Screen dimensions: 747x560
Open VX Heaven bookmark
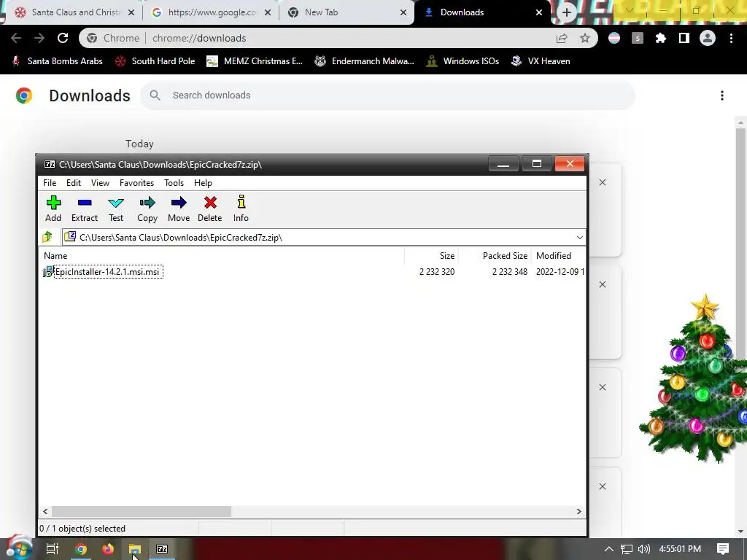(x=541, y=61)
